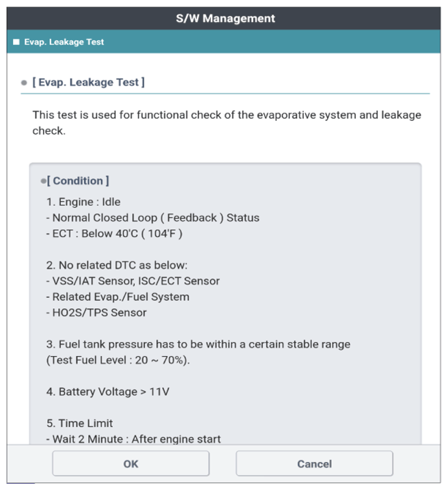Click the ECT Below 40'C line
The height and width of the screenshot is (490, 448).
coord(114,234)
